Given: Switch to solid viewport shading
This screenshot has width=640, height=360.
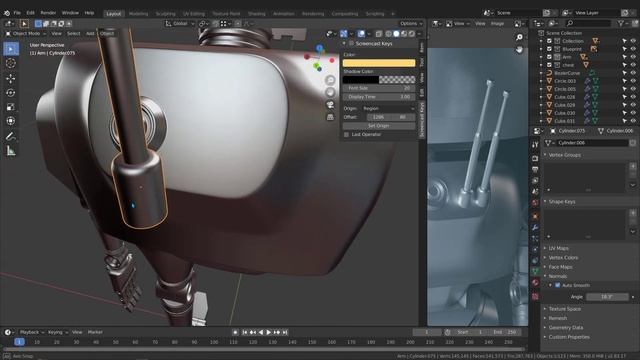Looking at the screenshot, I should (x=396, y=33).
